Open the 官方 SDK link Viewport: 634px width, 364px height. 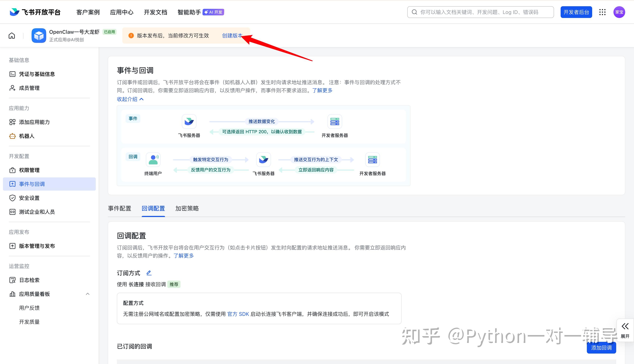click(x=238, y=314)
